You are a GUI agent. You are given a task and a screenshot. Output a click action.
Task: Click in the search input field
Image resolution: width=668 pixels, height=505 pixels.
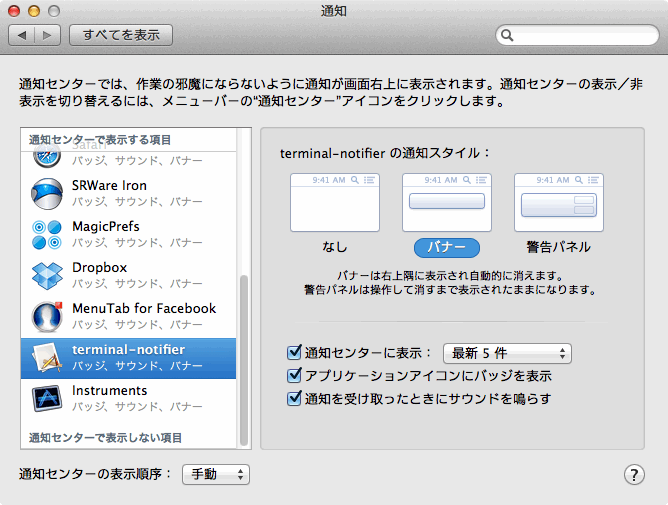pos(577,35)
